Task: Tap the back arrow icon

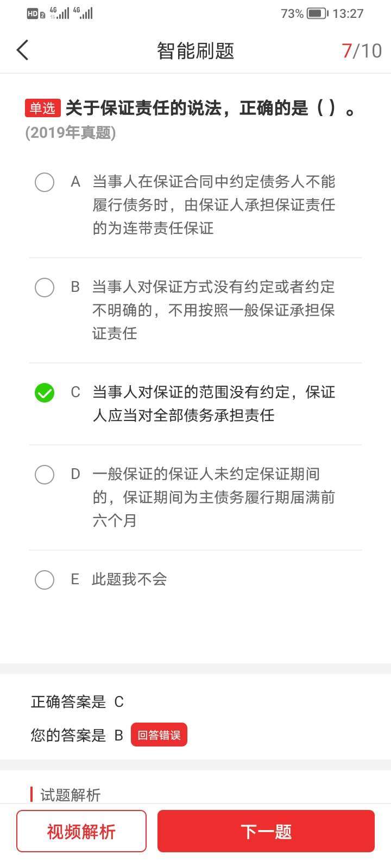Action: [22, 50]
